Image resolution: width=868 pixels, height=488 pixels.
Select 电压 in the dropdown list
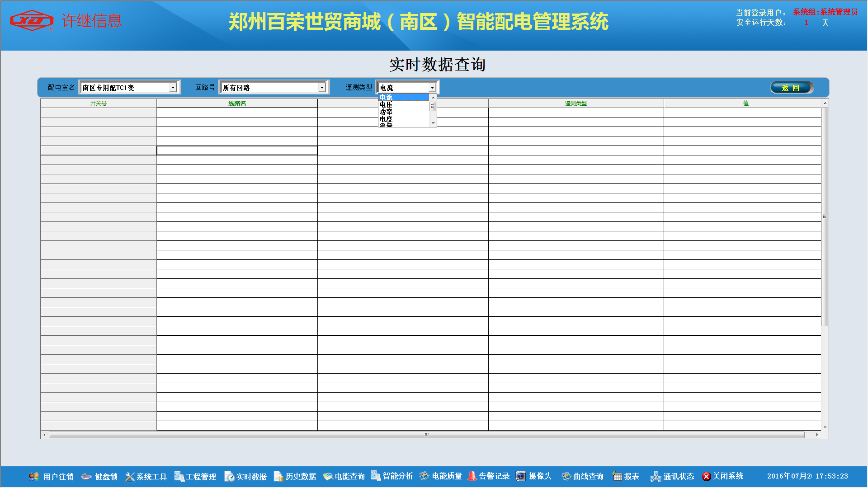[387, 105]
